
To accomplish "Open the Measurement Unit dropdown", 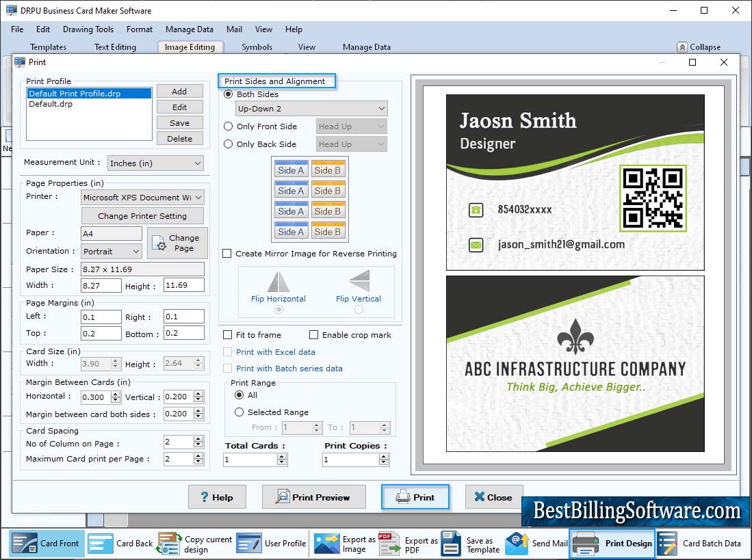I will point(155,163).
